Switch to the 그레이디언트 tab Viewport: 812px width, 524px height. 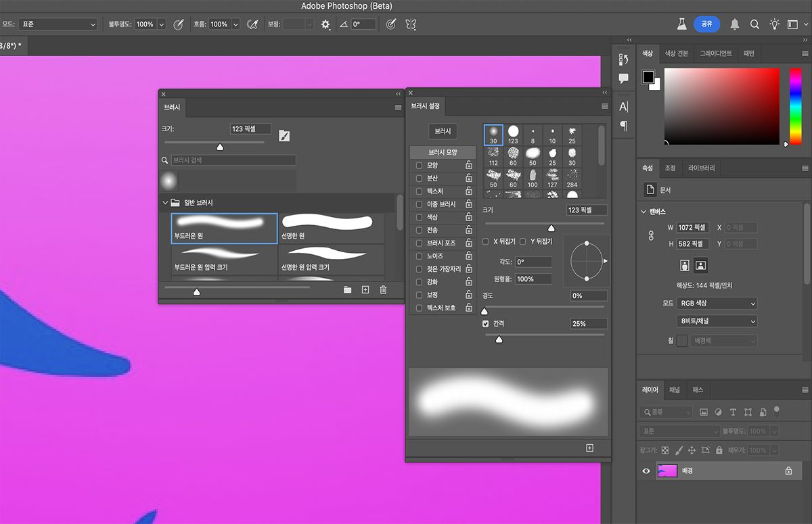pyautogui.click(x=715, y=53)
